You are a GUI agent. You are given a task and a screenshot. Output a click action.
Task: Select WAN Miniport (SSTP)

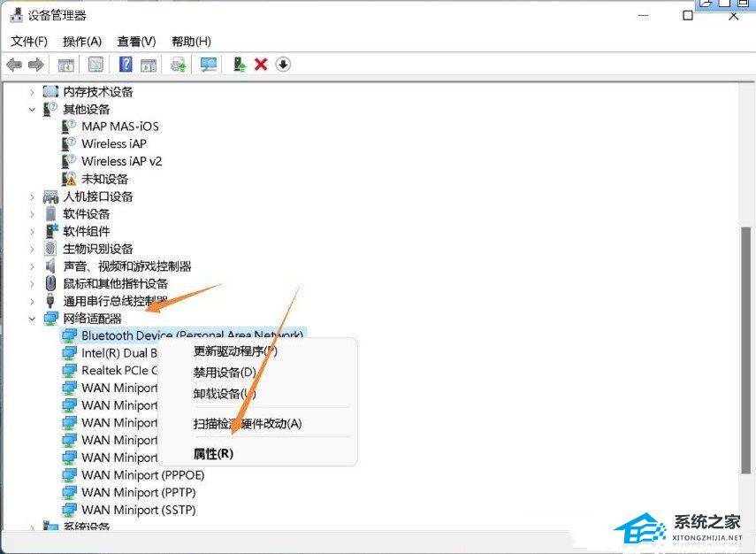pyautogui.click(x=138, y=510)
